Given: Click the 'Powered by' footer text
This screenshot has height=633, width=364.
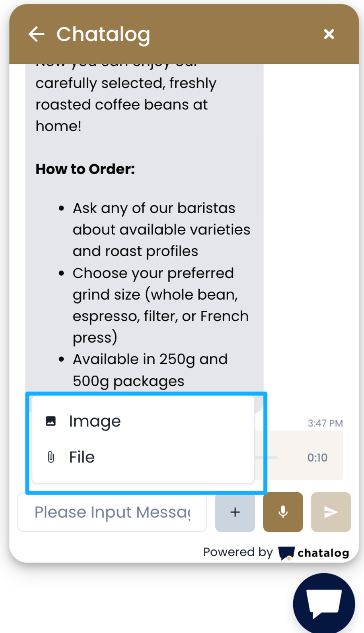Looking at the screenshot, I should [238, 552].
